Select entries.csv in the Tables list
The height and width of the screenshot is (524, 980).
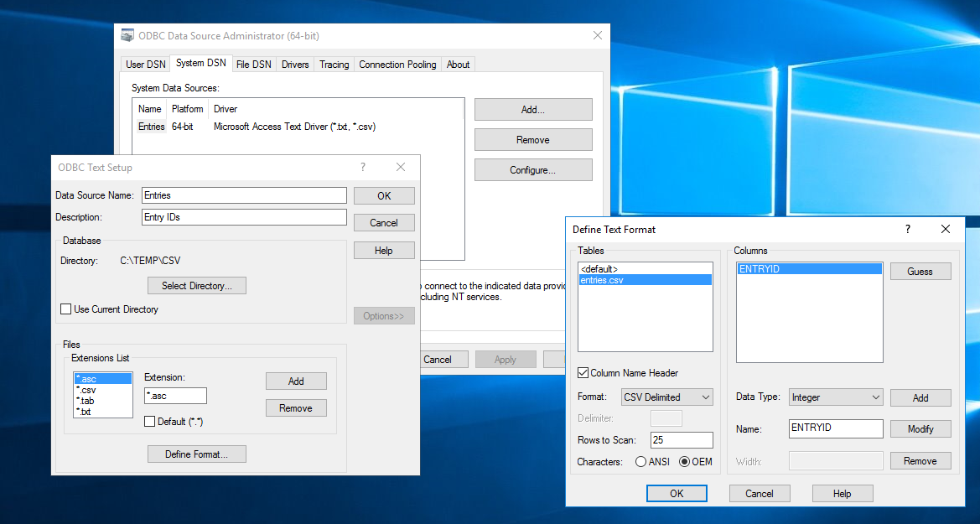coord(645,280)
